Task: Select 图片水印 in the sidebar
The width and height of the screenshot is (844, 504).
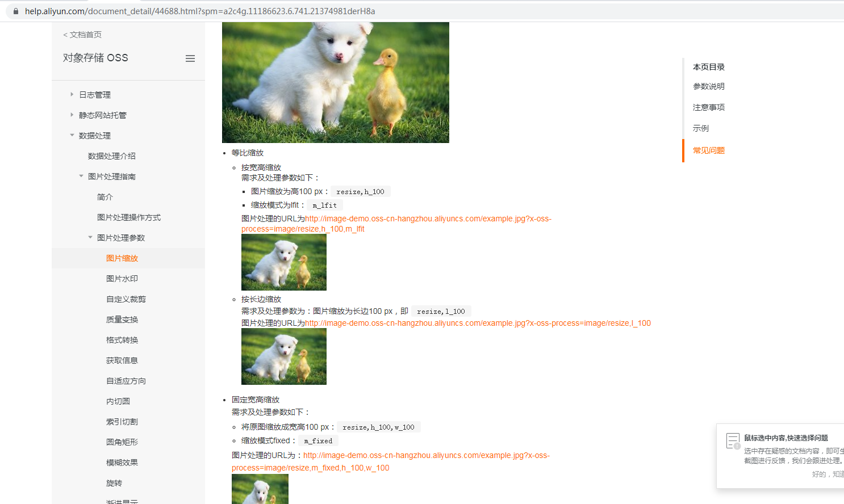Action: point(122,279)
